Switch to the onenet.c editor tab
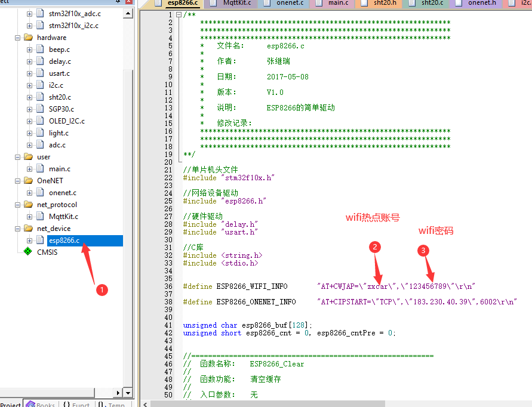Viewport: 532px width, 407px height. 285,4
